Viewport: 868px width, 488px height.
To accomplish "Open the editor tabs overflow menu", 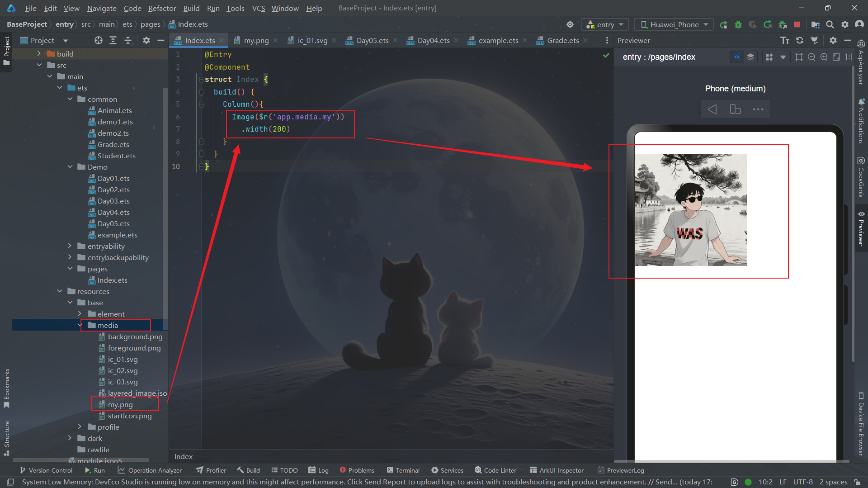I will (607, 40).
